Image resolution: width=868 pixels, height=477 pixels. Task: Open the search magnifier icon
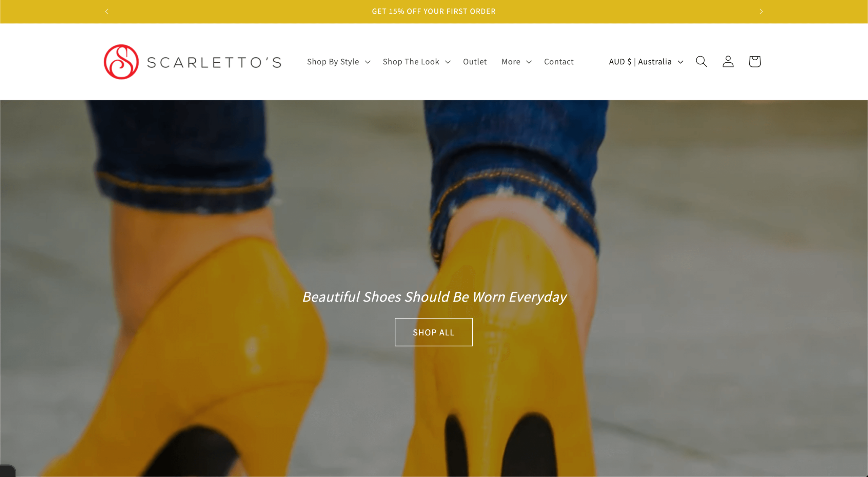click(x=701, y=62)
